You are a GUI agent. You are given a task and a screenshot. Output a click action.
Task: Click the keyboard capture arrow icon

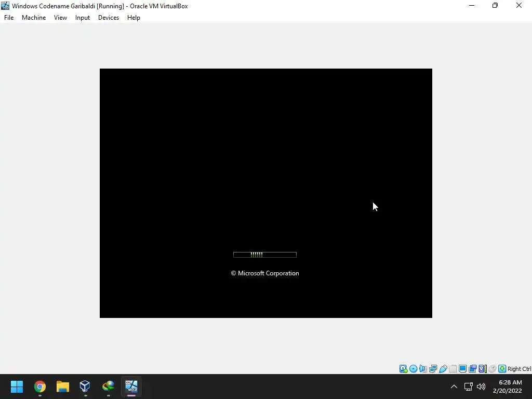click(502, 369)
